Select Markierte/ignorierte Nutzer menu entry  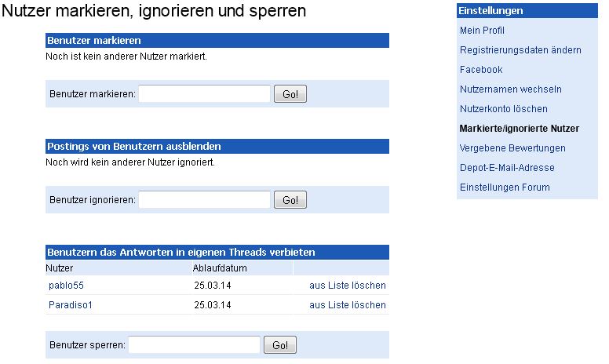[x=519, y=129]
